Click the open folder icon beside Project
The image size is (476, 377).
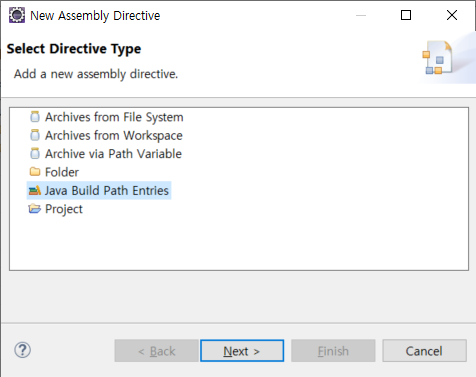tap(35, 209)
